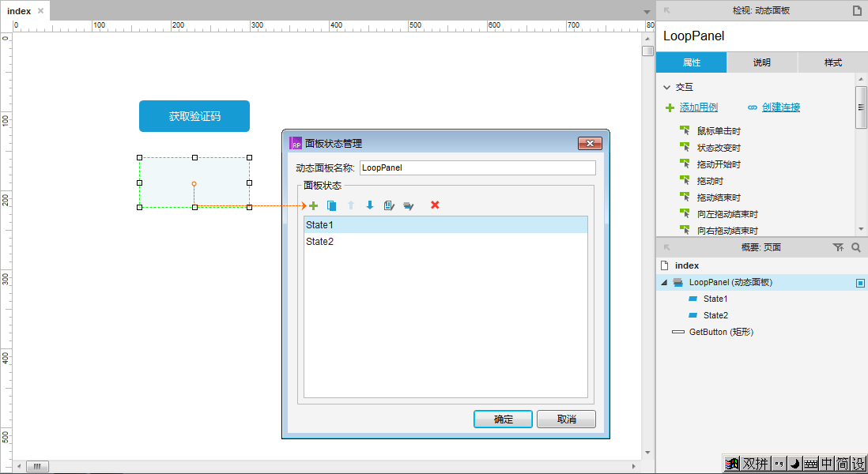This screenshot has width=868, height=474.
Task: Toggle the IME 中 Chinese/English mode
Action: (x=826, y=464)
